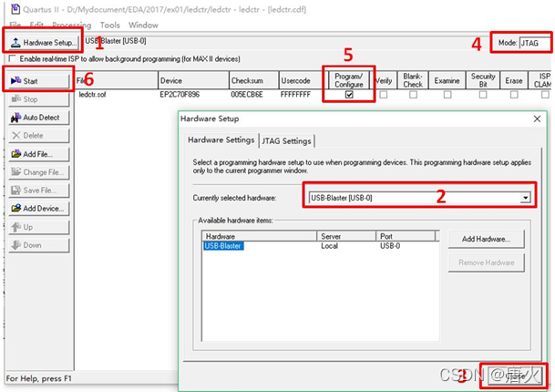Enable real-time ISP checkbox
555x392 pixels.
click(x=13, y=58)
